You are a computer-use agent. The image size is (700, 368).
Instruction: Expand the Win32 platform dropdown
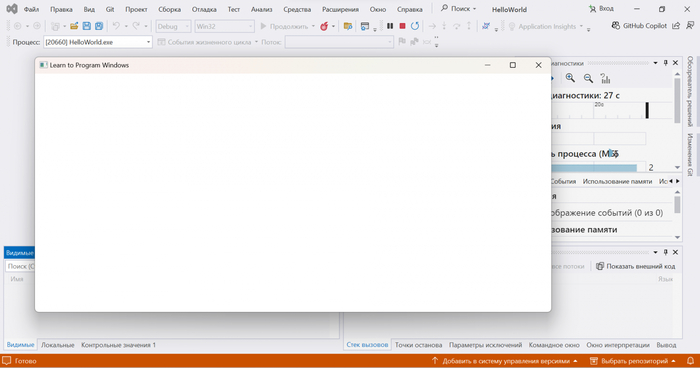tap(225, 26)
